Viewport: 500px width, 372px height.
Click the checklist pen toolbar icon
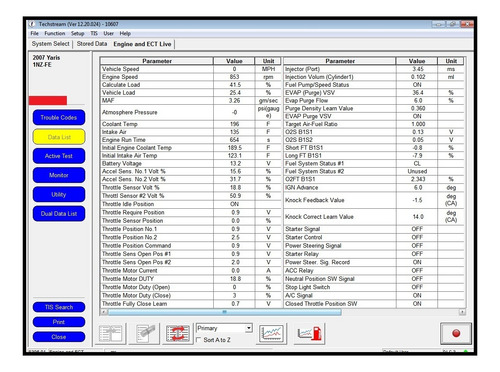tap(144, 333)
